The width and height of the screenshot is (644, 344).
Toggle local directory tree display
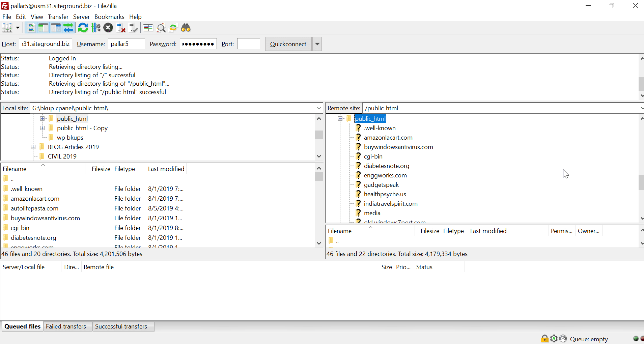pos(43,28)
